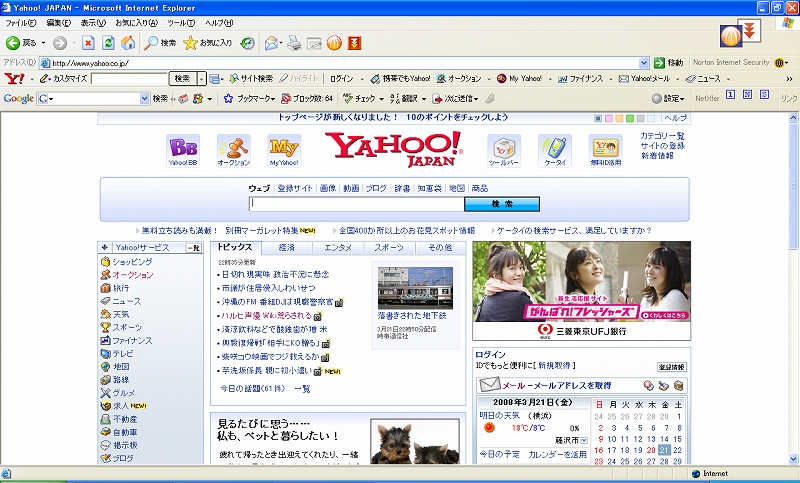Refresh the page with the Refresh icon

coord(108,43)
